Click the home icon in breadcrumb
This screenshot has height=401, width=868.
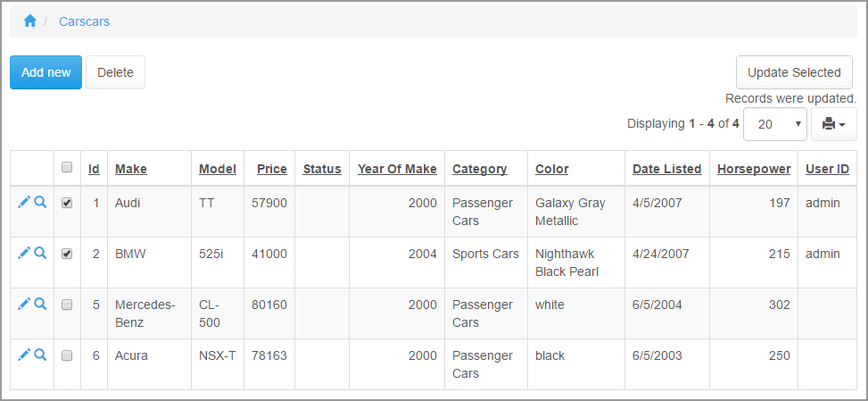[x=30, y=21]
